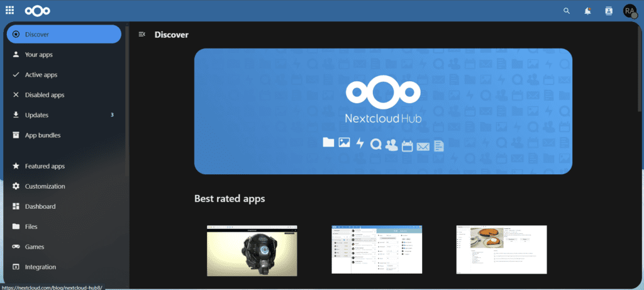Open the RA user avatar menu

click(x=630, y=11)
